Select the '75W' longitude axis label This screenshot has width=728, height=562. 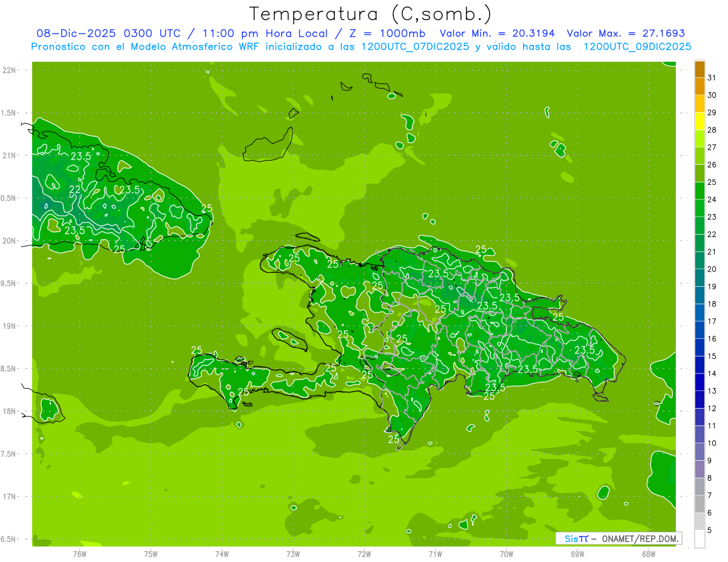pos(150,554)
